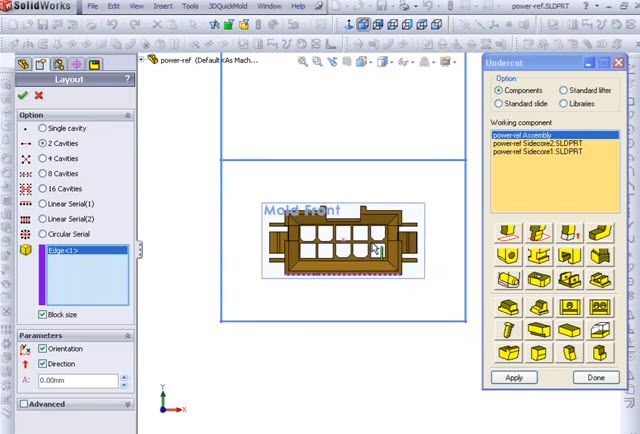Open the File menu

point(93,6)
